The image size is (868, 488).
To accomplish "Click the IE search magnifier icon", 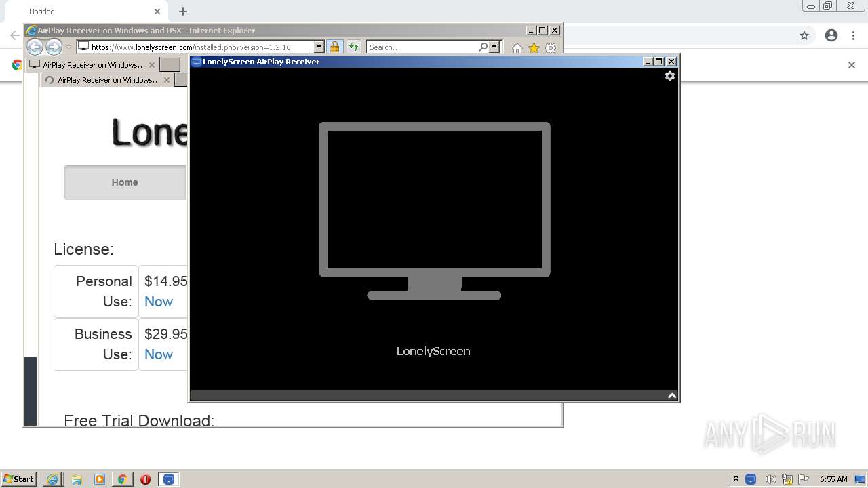I will pos(483,47).
